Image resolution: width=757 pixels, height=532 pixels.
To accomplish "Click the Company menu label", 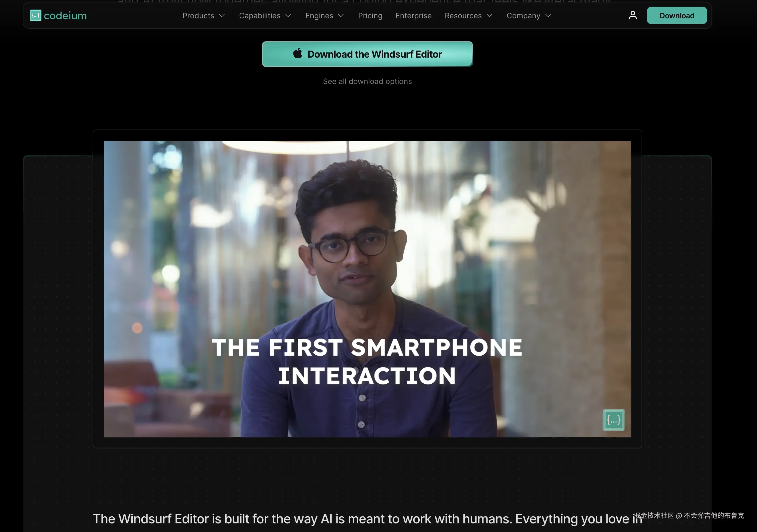I will pos(523,16).
